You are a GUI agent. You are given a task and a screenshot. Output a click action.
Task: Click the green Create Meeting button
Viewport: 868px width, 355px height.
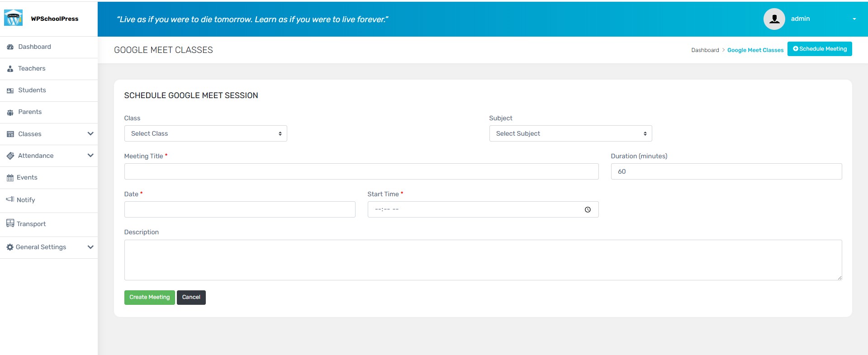click(149, 298)
